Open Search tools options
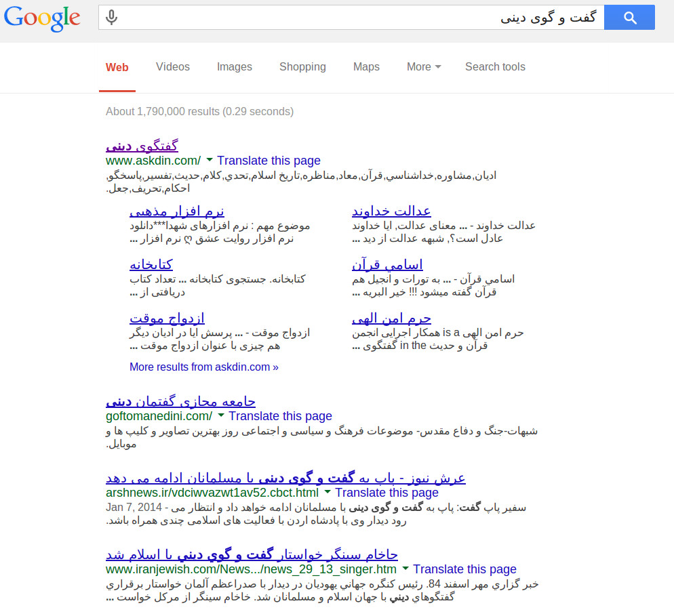The width and height of the screenshot is (674, 616). (x=495, y=66)
